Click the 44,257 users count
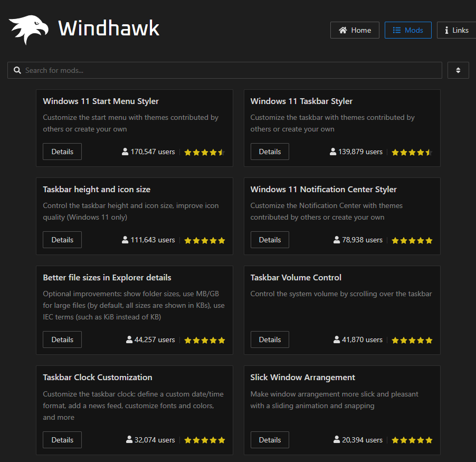This screenshot has width=476, height=462. (x=155, y=340)
